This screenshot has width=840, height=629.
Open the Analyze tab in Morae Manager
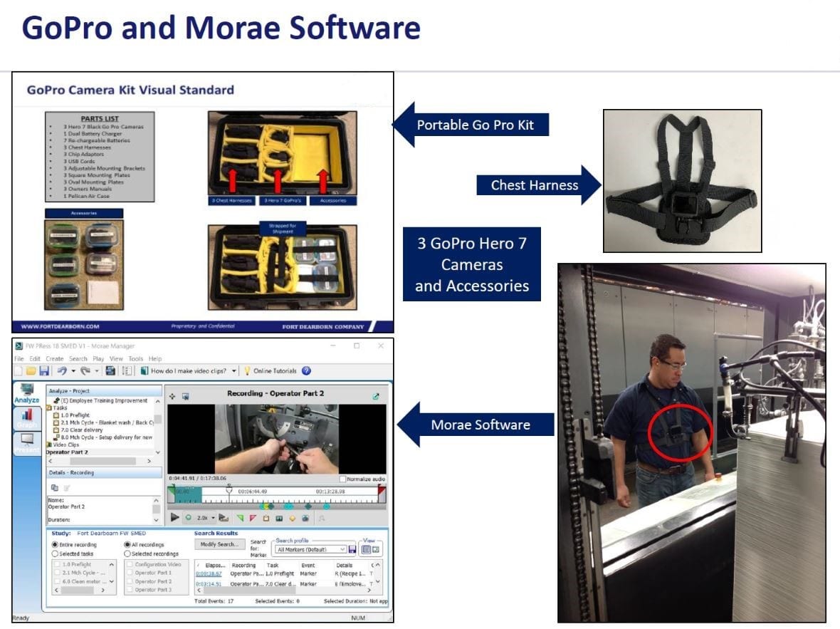click(x=27, y=394)
